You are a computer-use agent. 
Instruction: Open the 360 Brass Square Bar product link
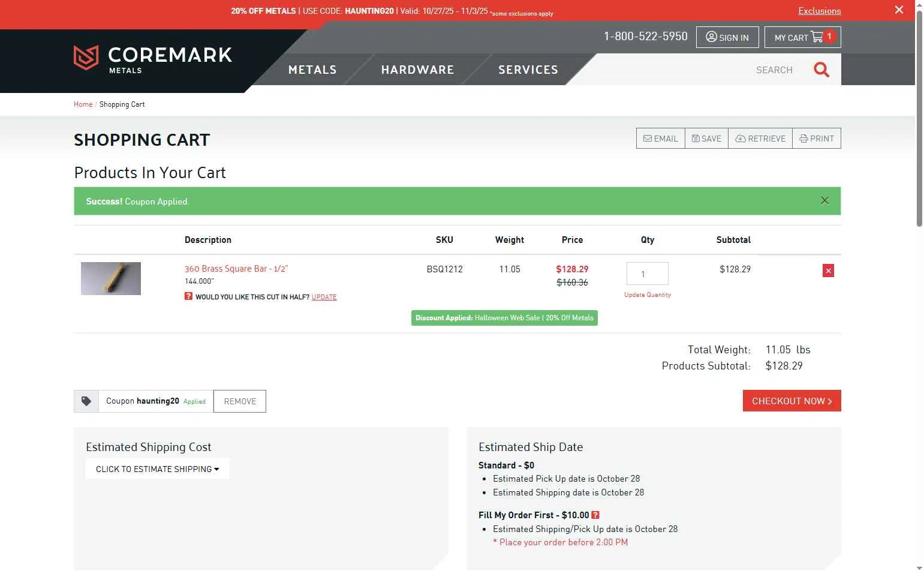click(236, 269)
